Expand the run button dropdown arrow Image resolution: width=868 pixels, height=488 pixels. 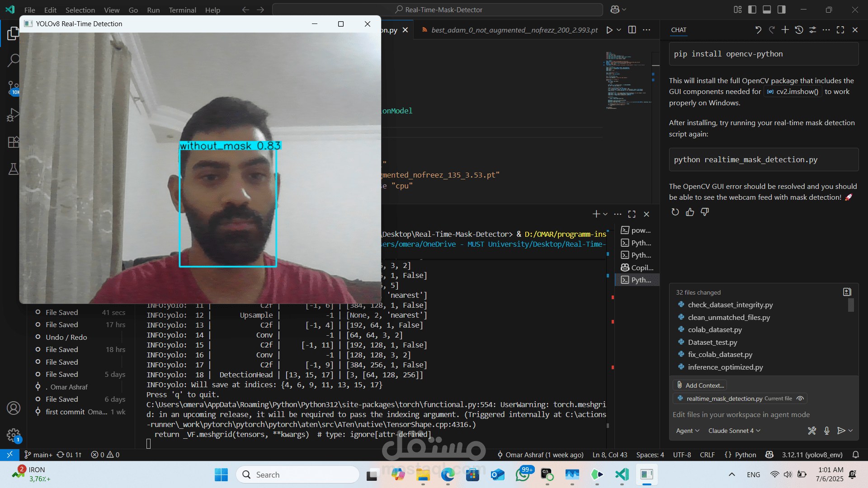[619, 30]
